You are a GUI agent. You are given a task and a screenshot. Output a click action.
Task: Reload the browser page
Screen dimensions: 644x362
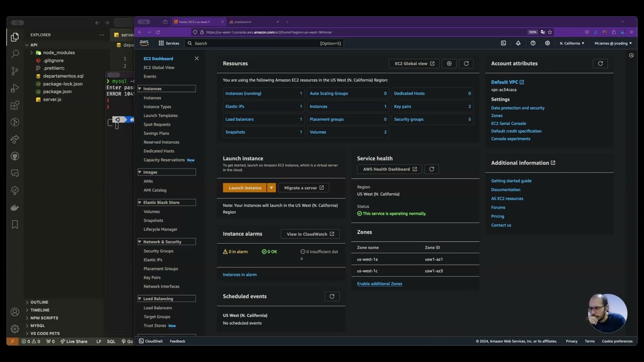tap(158, 32)
